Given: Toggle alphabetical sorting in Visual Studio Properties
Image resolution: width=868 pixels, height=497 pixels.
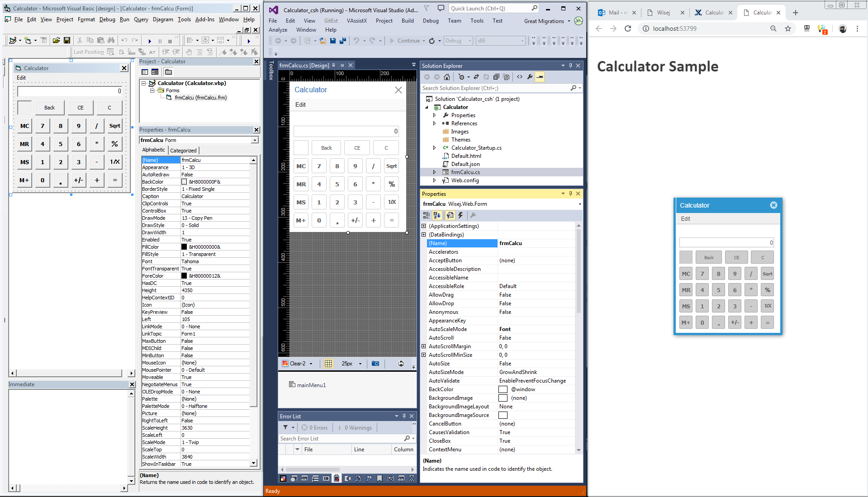Looking at the screenshot, I should (x=437, y=215).
